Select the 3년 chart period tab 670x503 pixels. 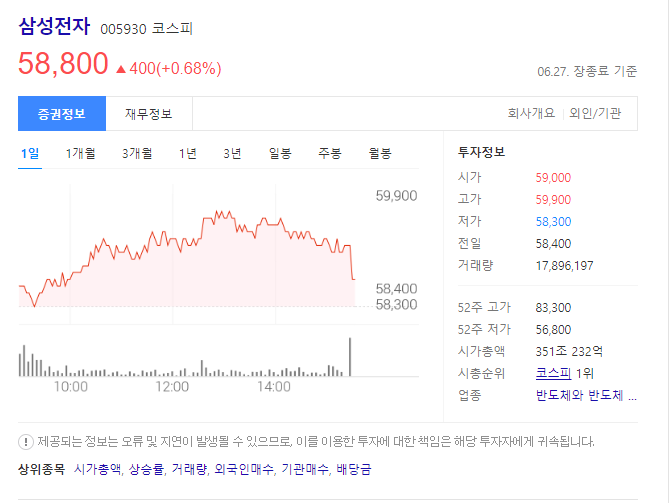[x=232, y=153]
